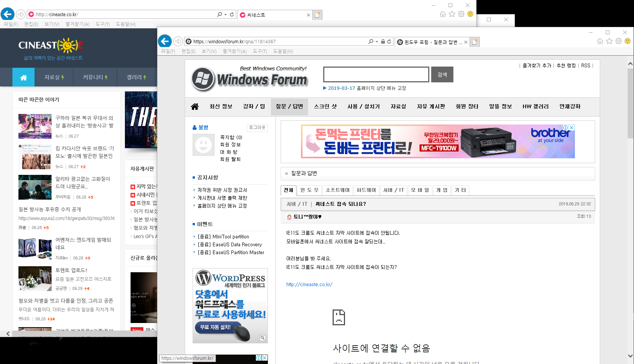Viewport: 634px width, 364px height.
Task: Select the 질문 / 답변 navigation tab
Action: point(289,106)
